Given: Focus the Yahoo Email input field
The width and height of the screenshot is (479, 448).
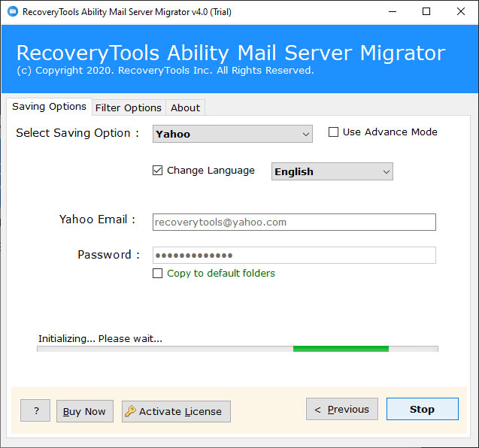Looking at the screenshot, I should pos(294,222).
